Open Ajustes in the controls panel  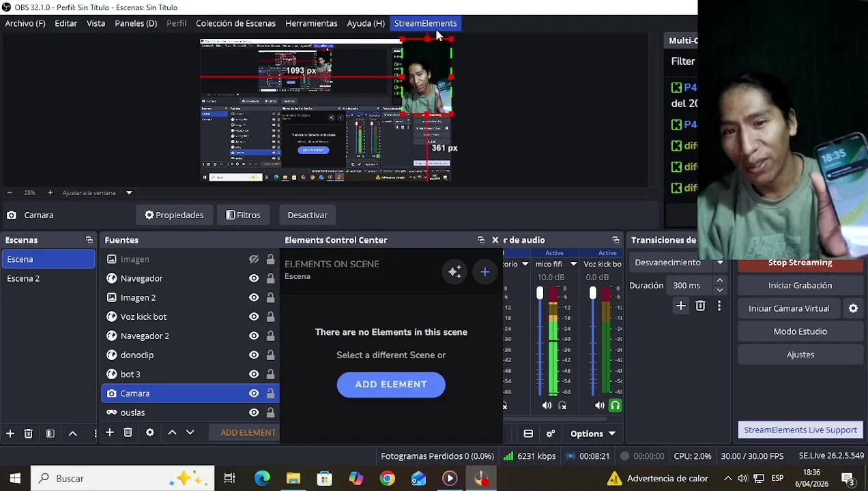[800, 355]
